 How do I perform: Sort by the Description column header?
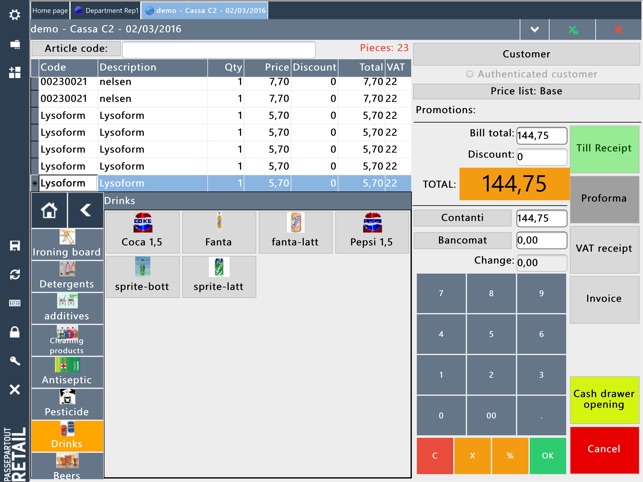(153, 68)
